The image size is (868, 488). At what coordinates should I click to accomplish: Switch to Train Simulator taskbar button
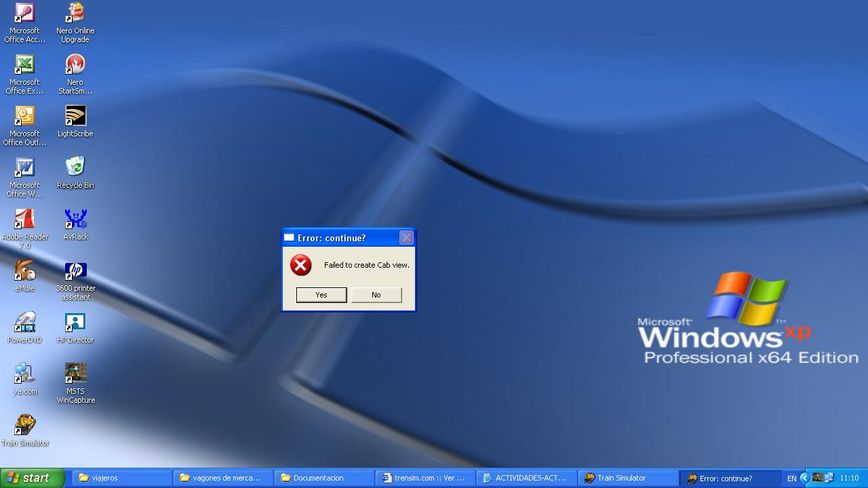tap(628, 478)
